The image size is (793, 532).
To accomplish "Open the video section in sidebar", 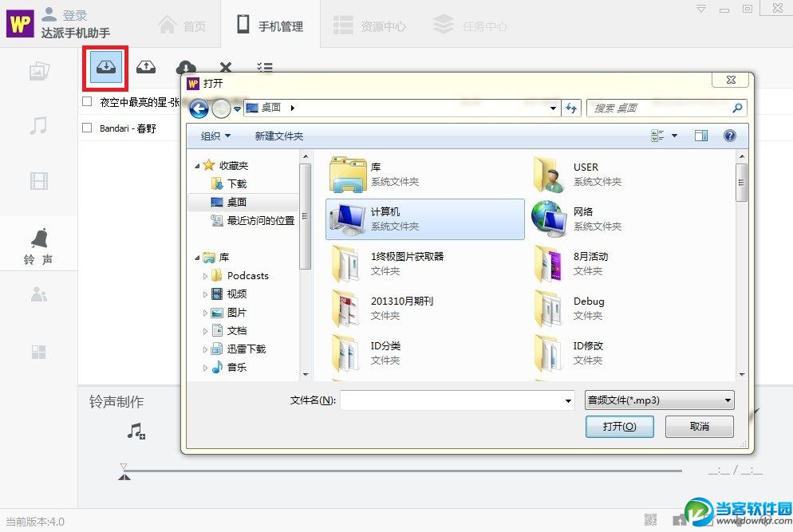I will pos(39,180).
